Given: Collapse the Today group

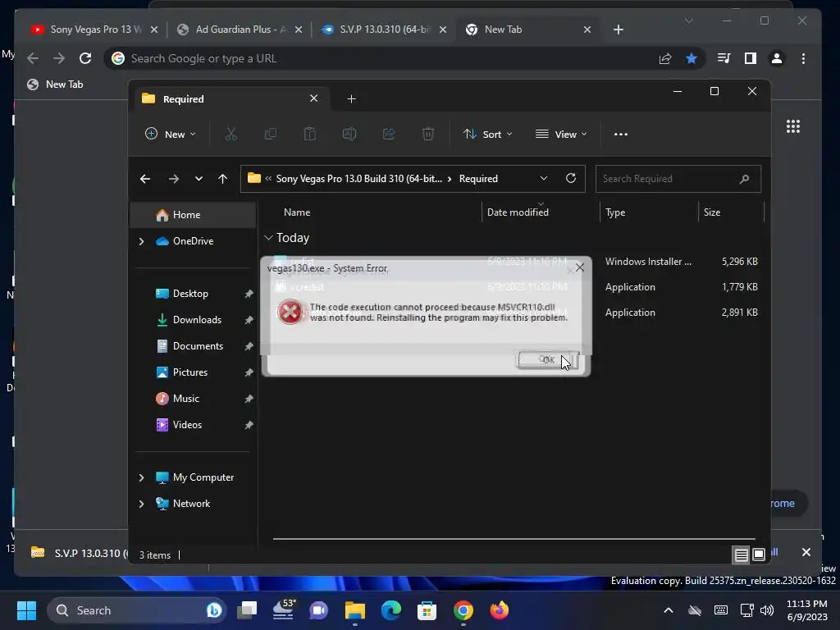Looking at the screenshot, I should tap(268, 238).
